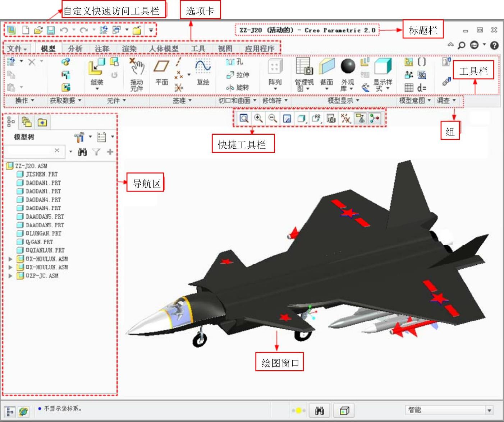Click the binoculars find icon in status bar
The width and height of the screenshot is (504, 422).
(x=319, y=411)
